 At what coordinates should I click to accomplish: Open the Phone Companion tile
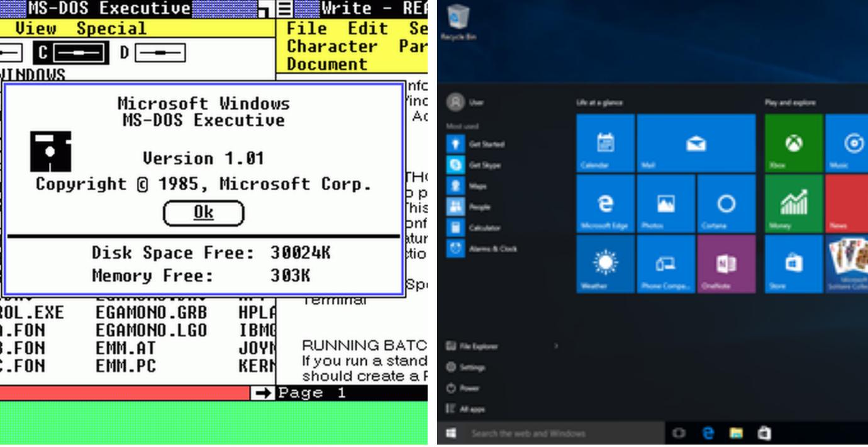665,264
